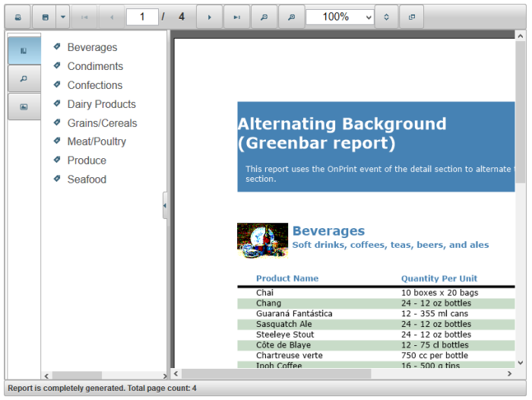Click the page fit stepper button

tap(387, 17)
